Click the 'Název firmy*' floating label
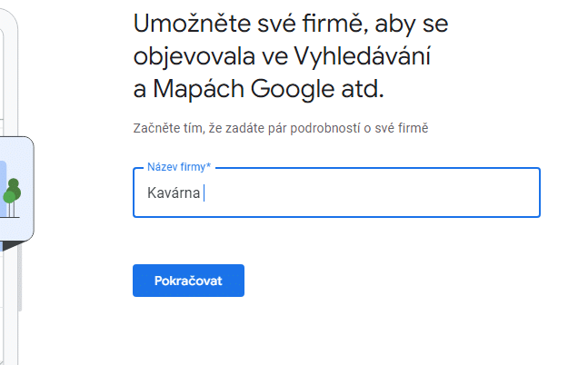This screenshot has height=365, width=588. [x=179, y=167]
